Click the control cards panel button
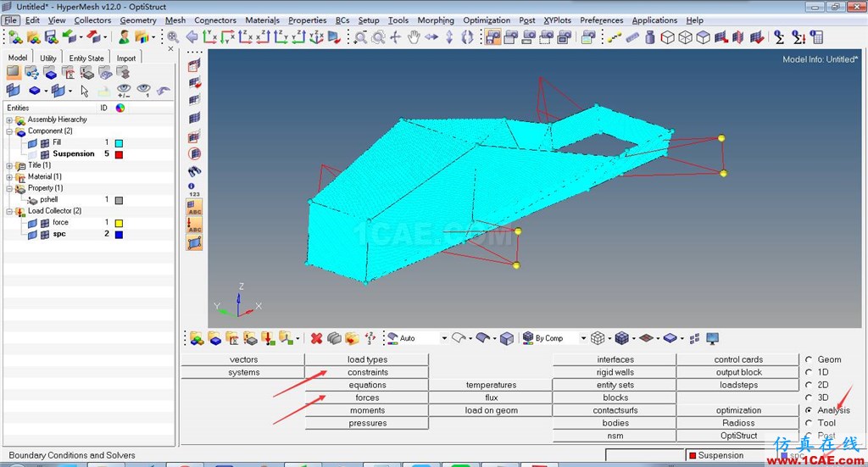The width and height of the screenshot is (868, 467). (738, 359)
